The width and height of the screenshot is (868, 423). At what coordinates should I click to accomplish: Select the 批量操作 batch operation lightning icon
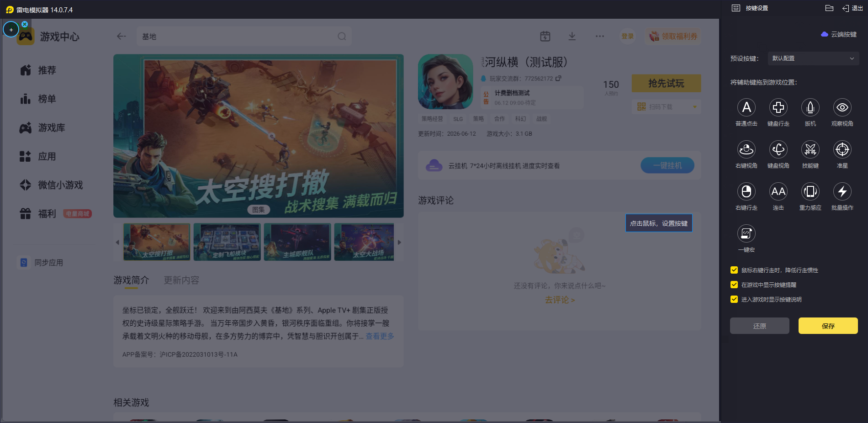[842, 191]
